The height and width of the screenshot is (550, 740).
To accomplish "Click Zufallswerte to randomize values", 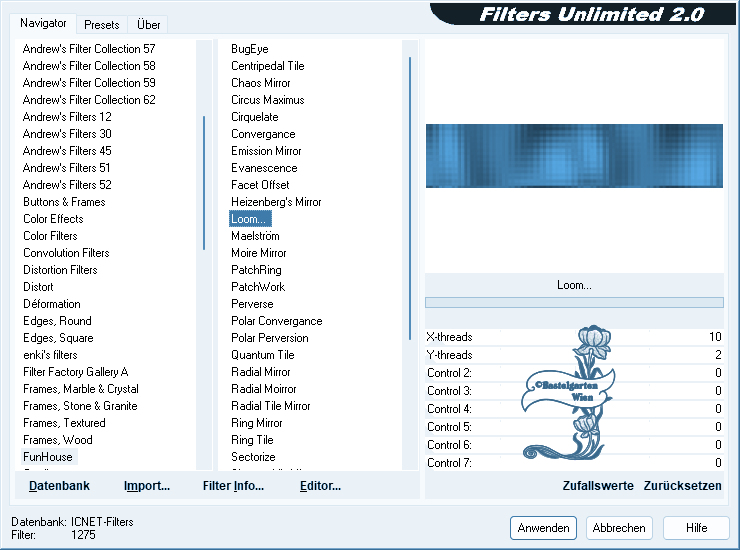I will coord(598,486).
